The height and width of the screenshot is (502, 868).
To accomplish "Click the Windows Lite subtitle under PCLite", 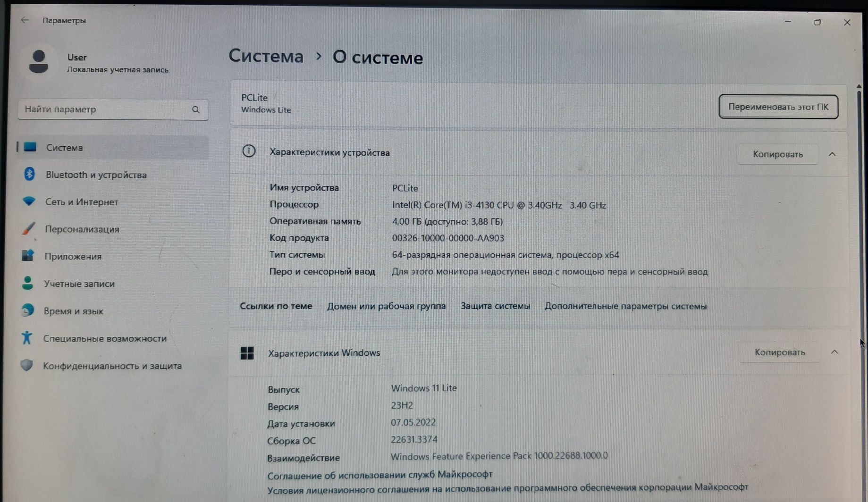I will pyautogui.click(x=266, y=110).
